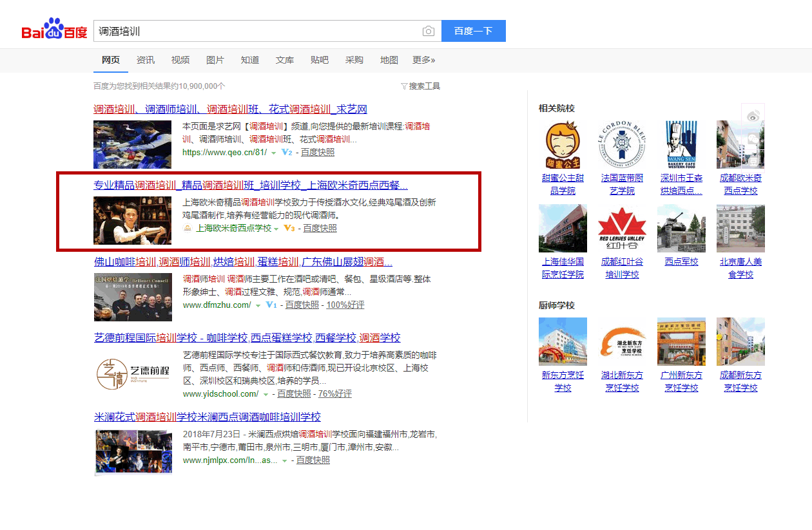
Task: Open 搜索工具 filter options
Action: click(x=420, y=86)
